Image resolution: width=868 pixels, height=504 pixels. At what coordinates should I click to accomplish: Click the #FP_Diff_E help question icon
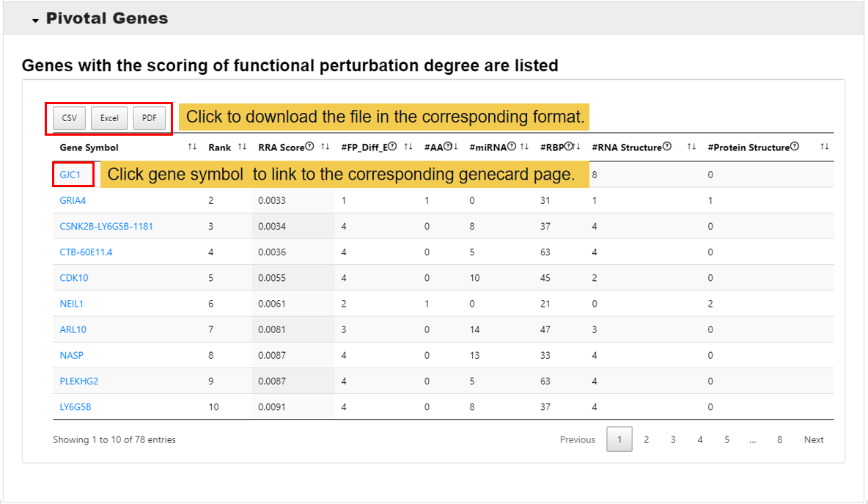pos(393,147)
